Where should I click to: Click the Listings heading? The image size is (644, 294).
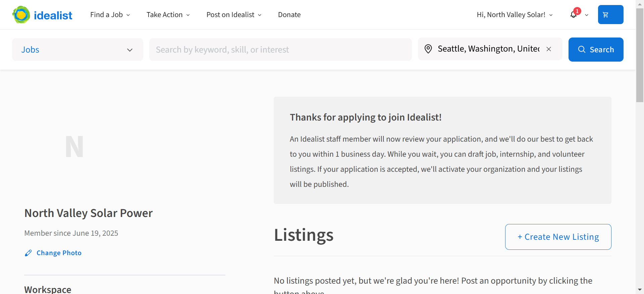tap(304, 235)
